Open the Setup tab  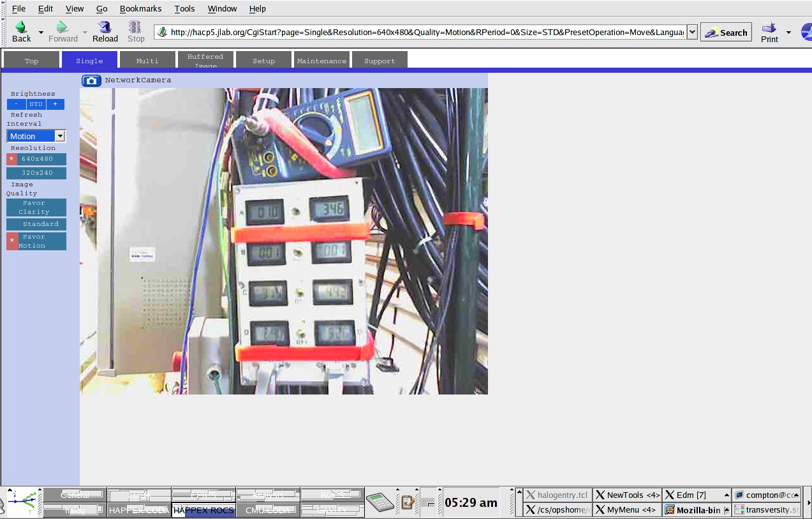coord(263,60)
